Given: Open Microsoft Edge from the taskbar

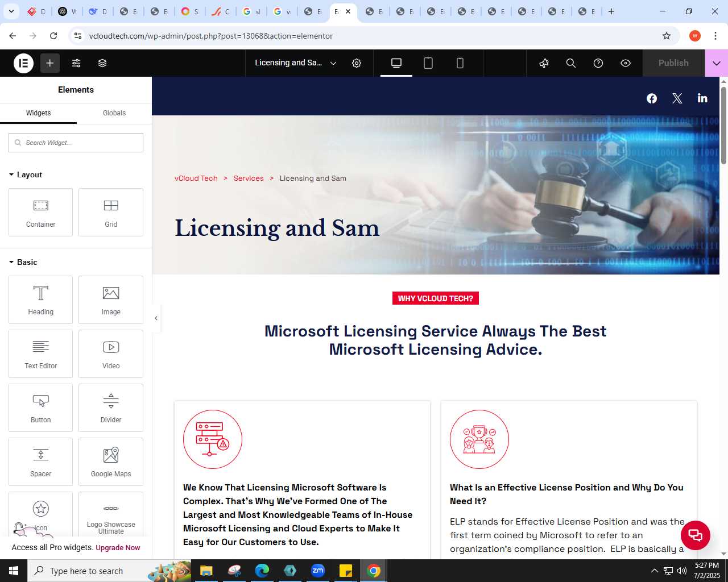Looking at the screenshot, I should [x=262, y=571].
